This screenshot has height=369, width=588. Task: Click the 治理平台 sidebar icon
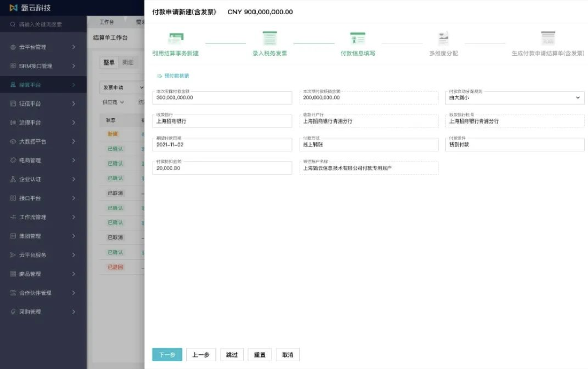coord(13,122)
